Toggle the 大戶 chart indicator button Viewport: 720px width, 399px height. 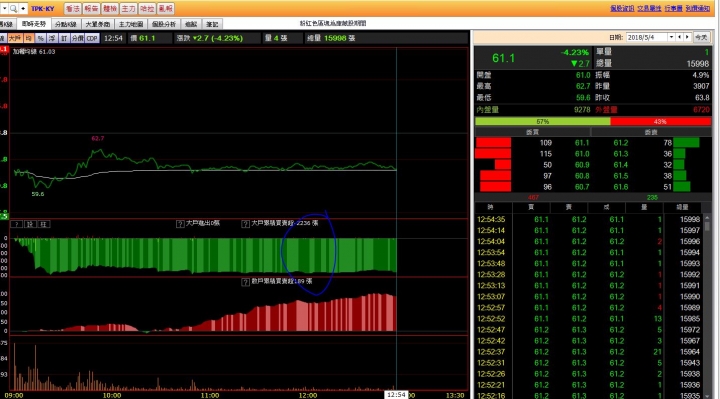[15, 38]
